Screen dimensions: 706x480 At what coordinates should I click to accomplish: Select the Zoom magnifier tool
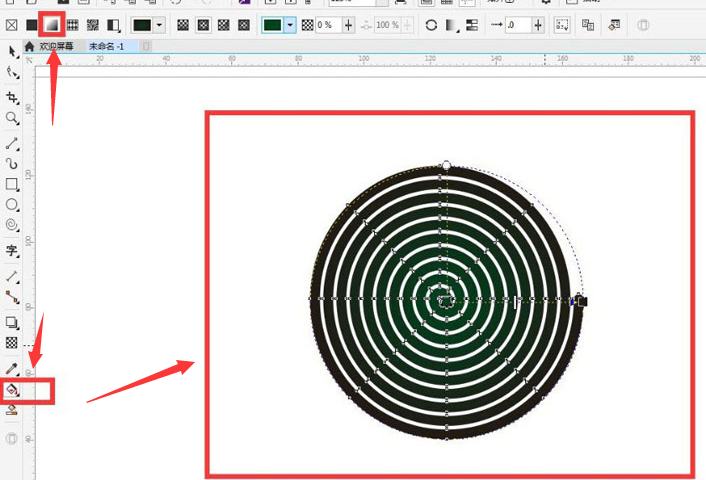12,118
